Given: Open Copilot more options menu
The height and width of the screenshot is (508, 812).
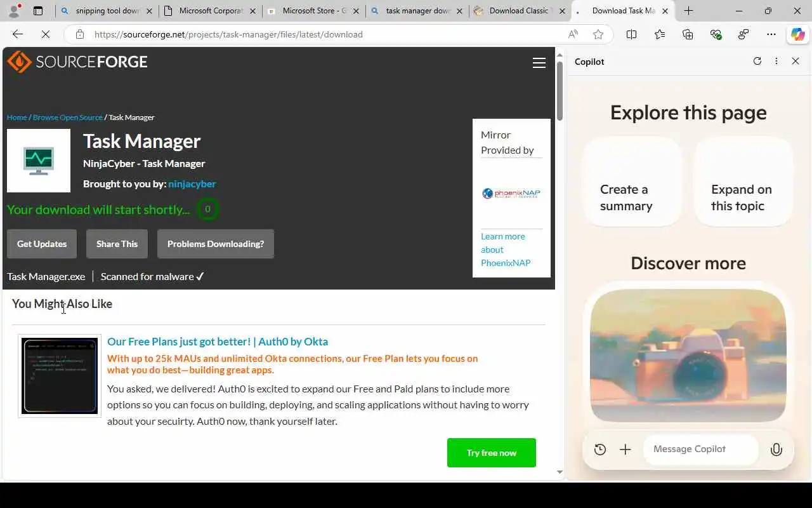Looking at the screenshot, I should point(776,61).
